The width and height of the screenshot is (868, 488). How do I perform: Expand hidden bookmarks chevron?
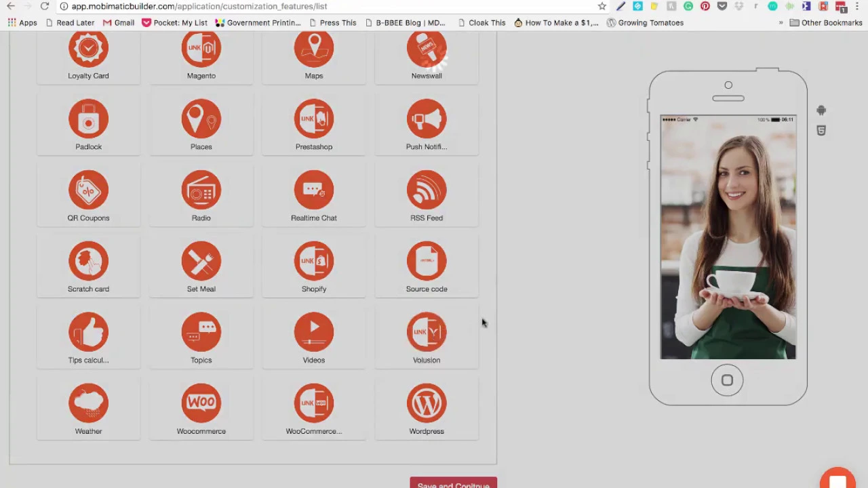click(781, 22)
